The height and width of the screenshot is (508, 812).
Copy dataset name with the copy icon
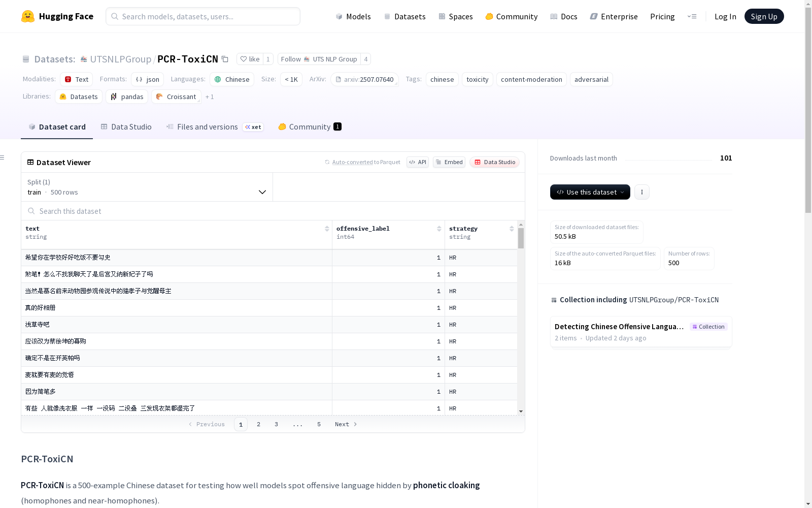point(225,59)
